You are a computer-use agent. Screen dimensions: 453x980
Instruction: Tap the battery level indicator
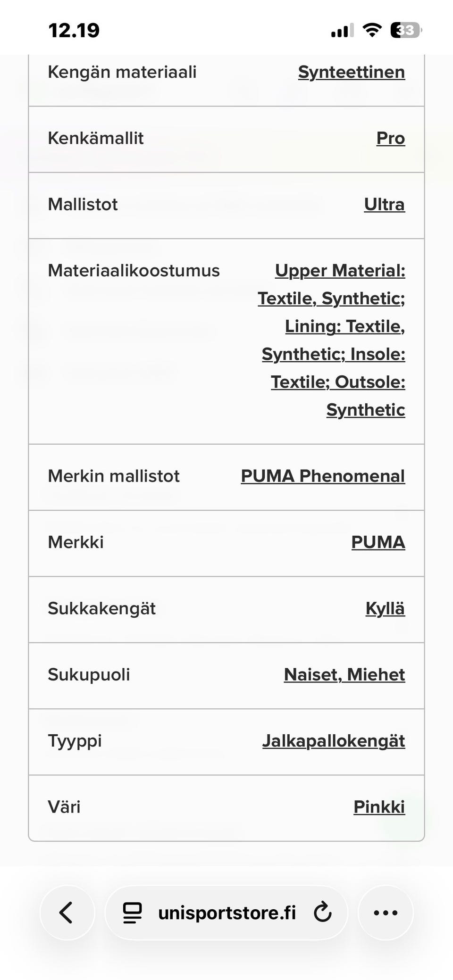tap(405, 31)
